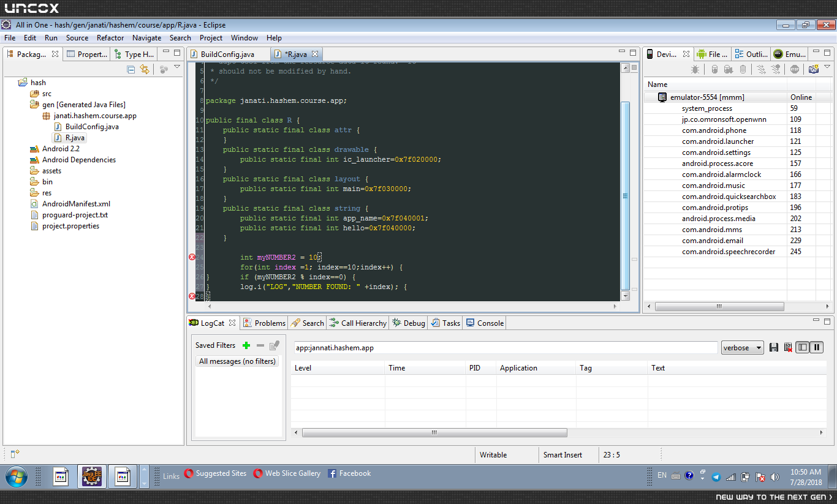Switch to File Explorer tab
Viewport: 837px width, 504px height.
(x=712, y=55)
